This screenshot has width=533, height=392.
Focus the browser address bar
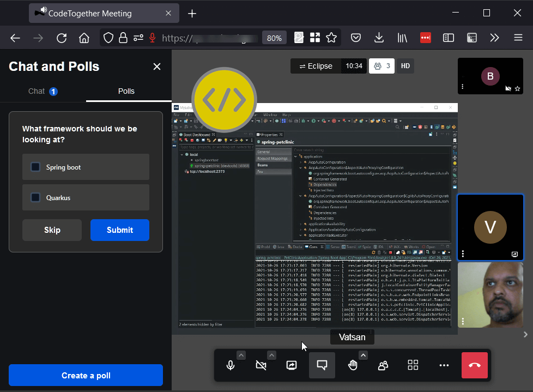(x=209, y=38)
